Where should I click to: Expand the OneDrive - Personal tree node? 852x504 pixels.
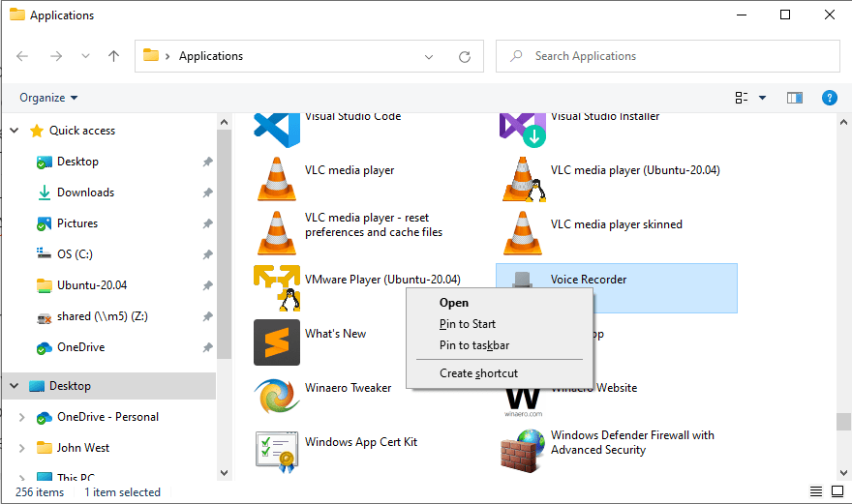click(22, 417)
